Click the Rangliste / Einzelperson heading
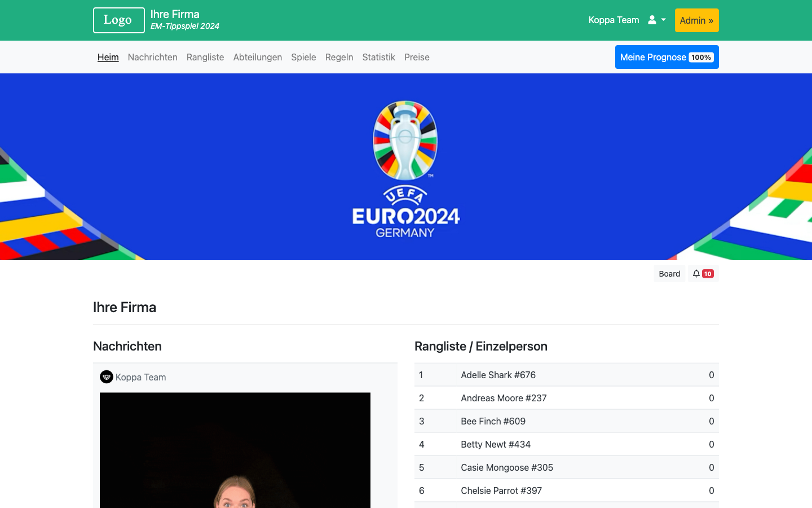Image resolution: width=812 pixels, height=508 pixels. pos(481,346)
